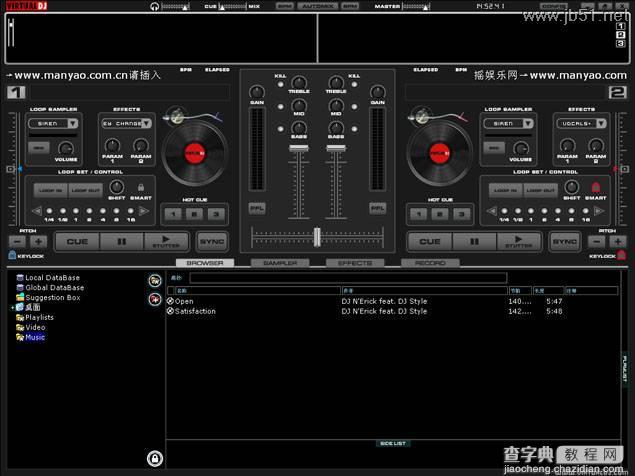
Task: Click left channel volume fader
Action: tap(298, 148)
